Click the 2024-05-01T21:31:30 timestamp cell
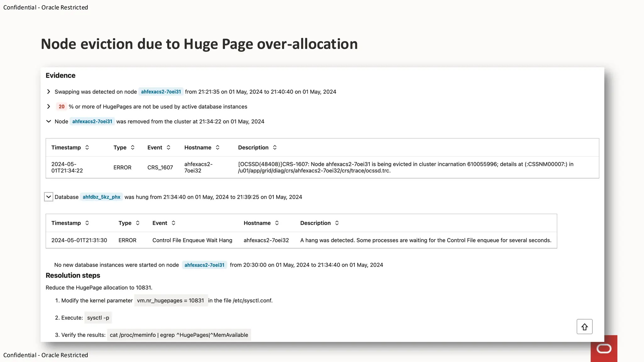The height and width of the screenshot is (362, 644). click(79, 240)
